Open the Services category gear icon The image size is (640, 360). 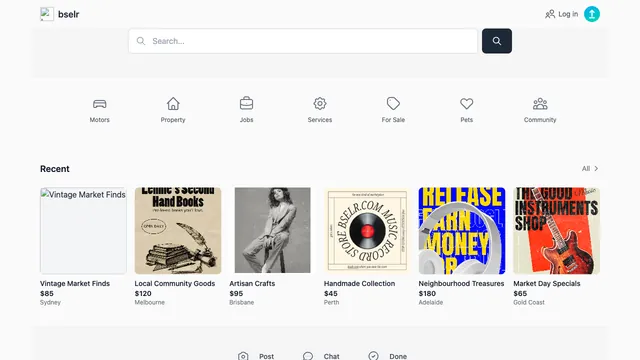pyautogui.click(x=320, y=104)
